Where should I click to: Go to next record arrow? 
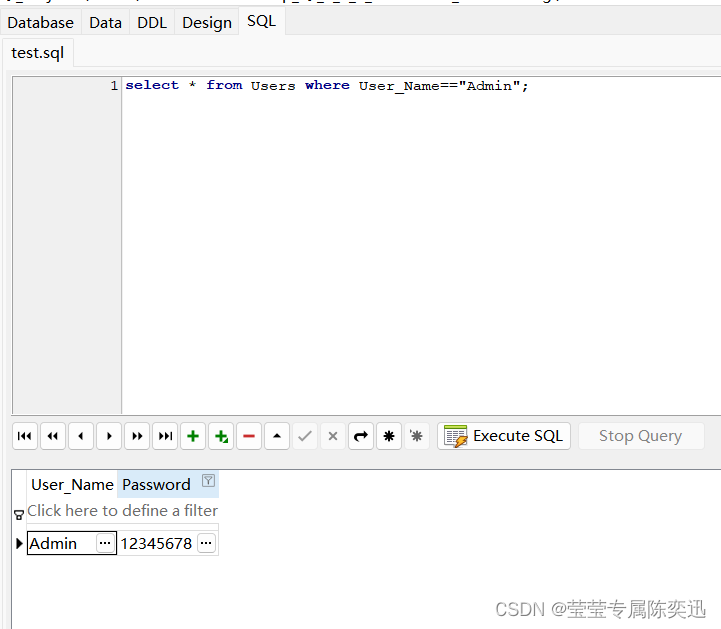coord(109,436)
